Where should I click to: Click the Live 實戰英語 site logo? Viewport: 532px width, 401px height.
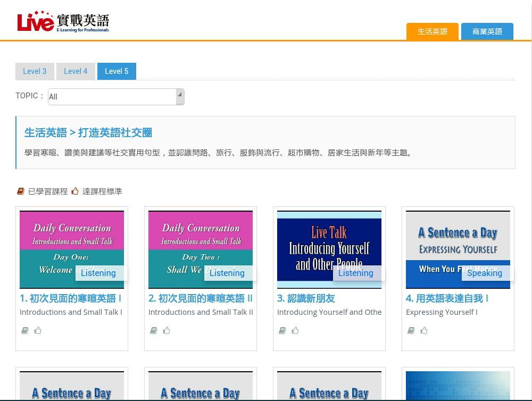[64, 21]
